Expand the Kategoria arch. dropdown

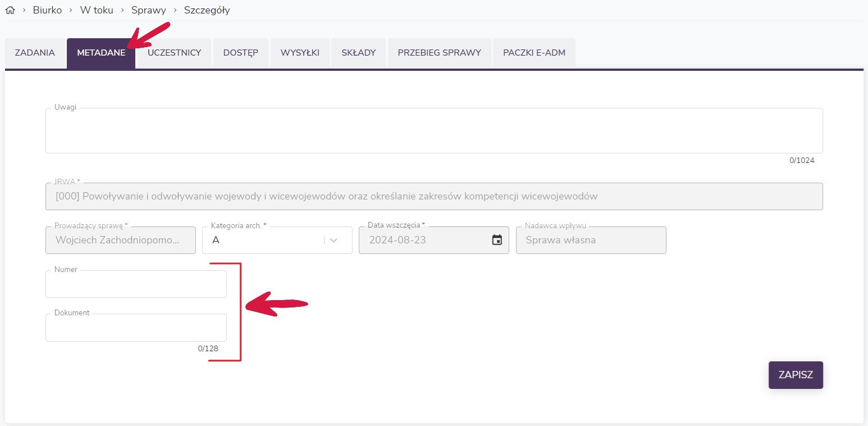click(x=334, y=240)
